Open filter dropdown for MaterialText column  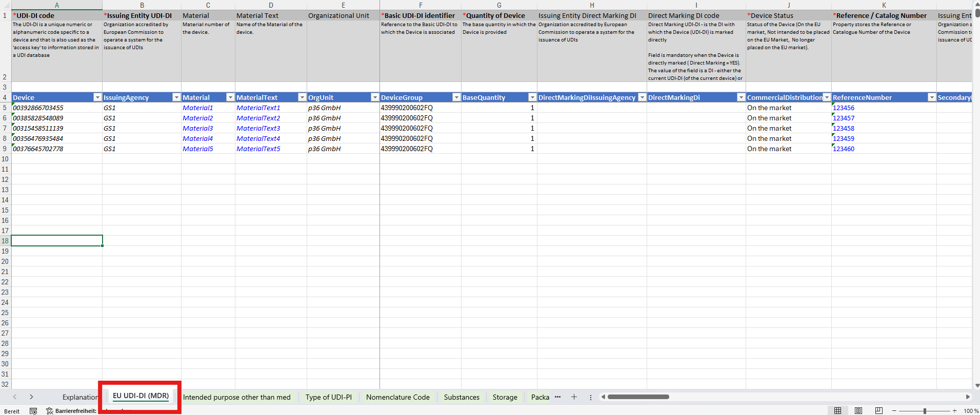302,97
